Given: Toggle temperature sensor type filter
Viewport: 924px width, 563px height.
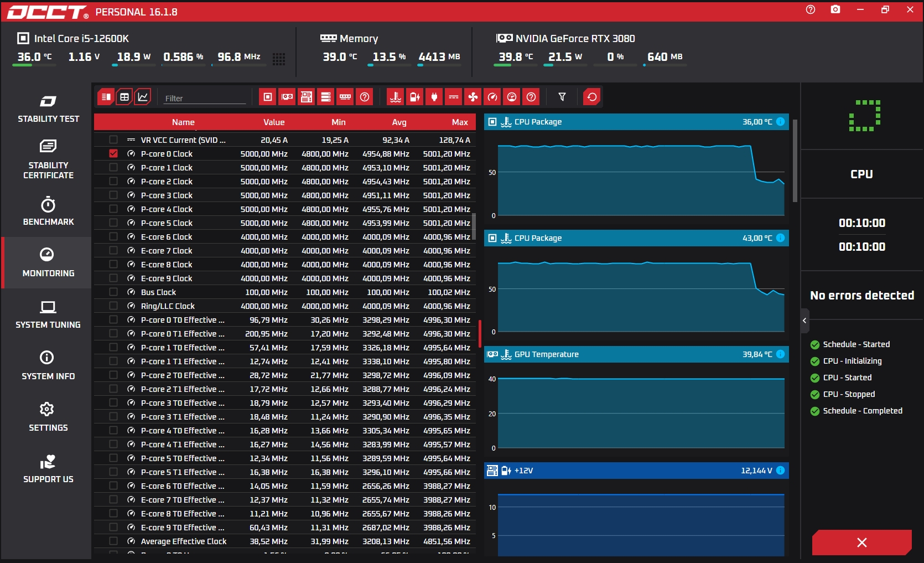Looking at the screenshot, I should click(x=396, y=97).
